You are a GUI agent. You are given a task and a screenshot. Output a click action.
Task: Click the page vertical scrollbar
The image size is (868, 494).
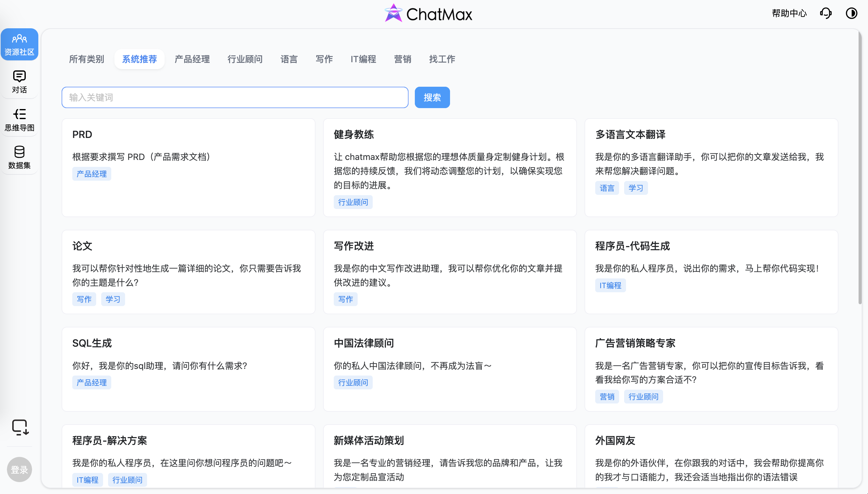(x=860, y=168)
